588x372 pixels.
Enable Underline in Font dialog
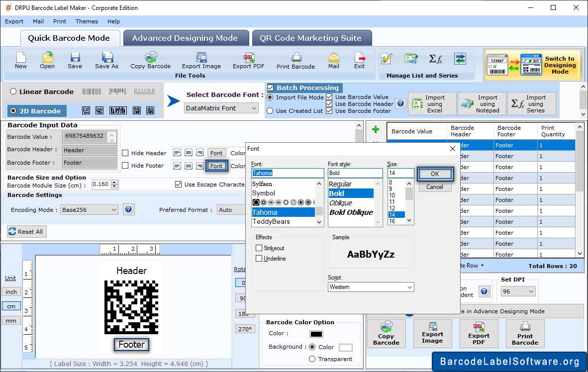(259, 259)
